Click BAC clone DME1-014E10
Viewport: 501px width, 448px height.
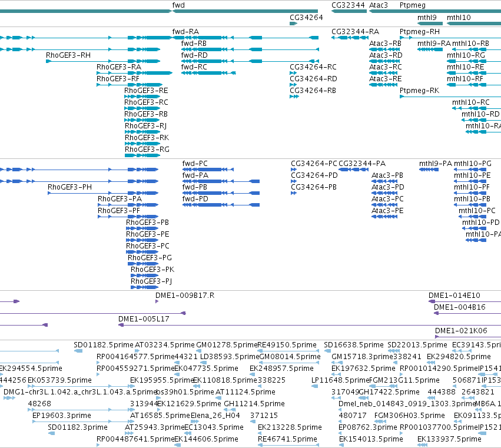[464, 301]
